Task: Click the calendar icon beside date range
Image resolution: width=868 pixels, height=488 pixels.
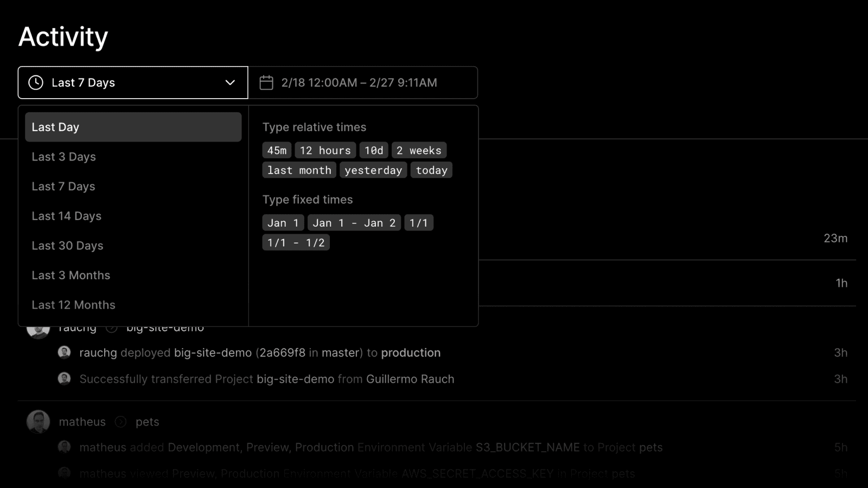Action: click(266, 82)
